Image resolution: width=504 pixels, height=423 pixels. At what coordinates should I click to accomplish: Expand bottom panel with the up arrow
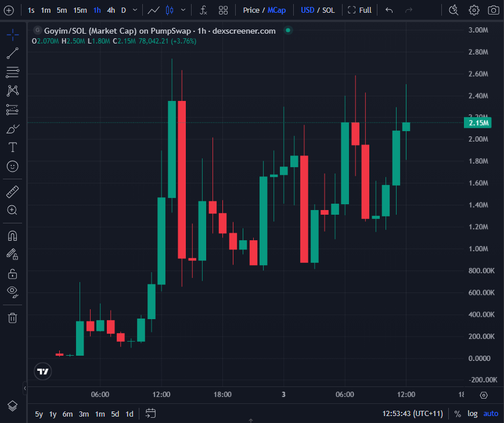(251, 421)
